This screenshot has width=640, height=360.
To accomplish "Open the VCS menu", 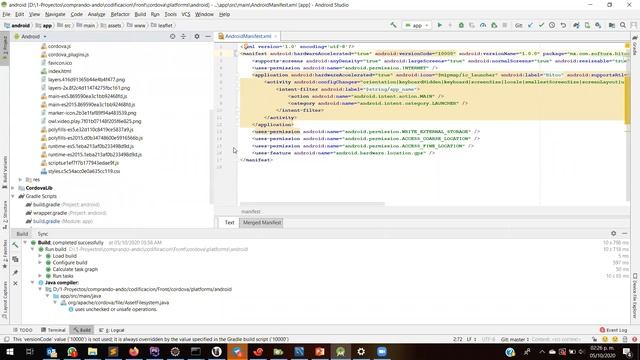I will coord(186,14).
